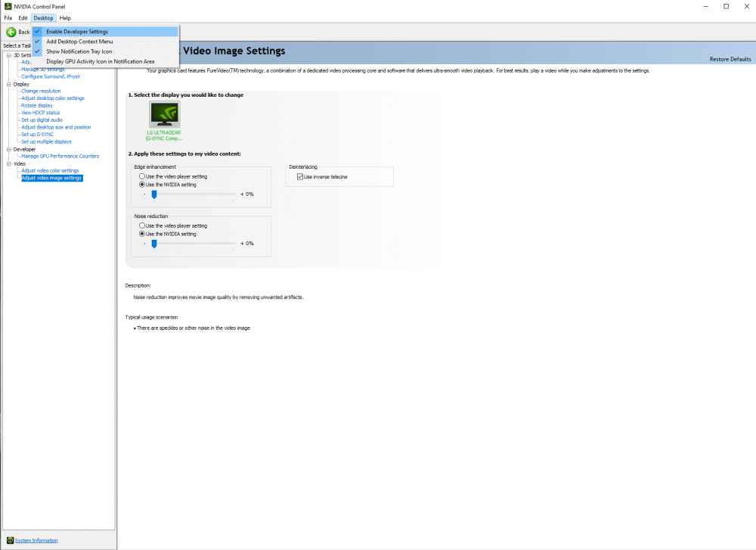Click the Edge enhancement slider thumb
Viewport: 756px width, 550px height.
click(154, 194)
